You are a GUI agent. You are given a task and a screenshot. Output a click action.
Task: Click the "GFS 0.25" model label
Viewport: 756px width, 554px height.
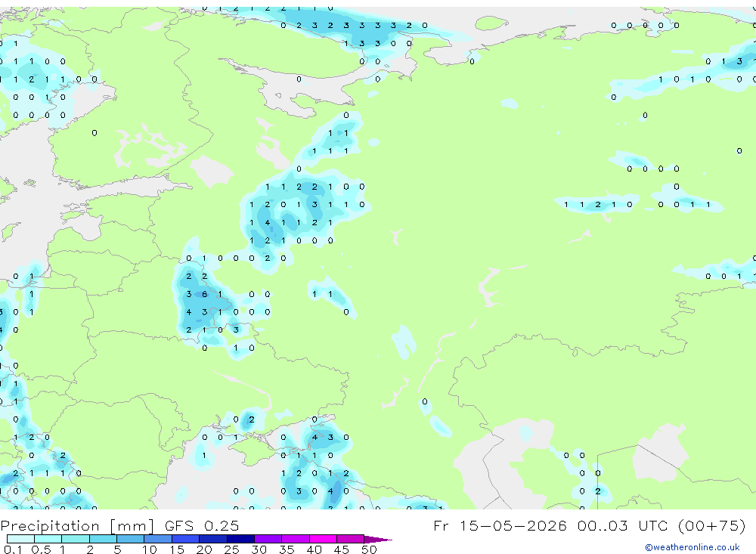coord(202,525)
